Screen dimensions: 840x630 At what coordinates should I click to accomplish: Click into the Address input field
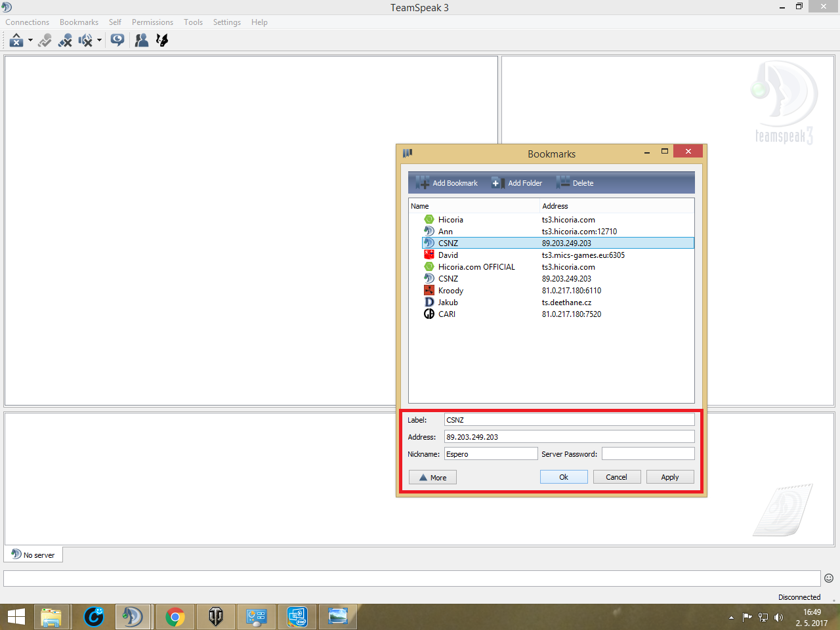pos(569,437)
